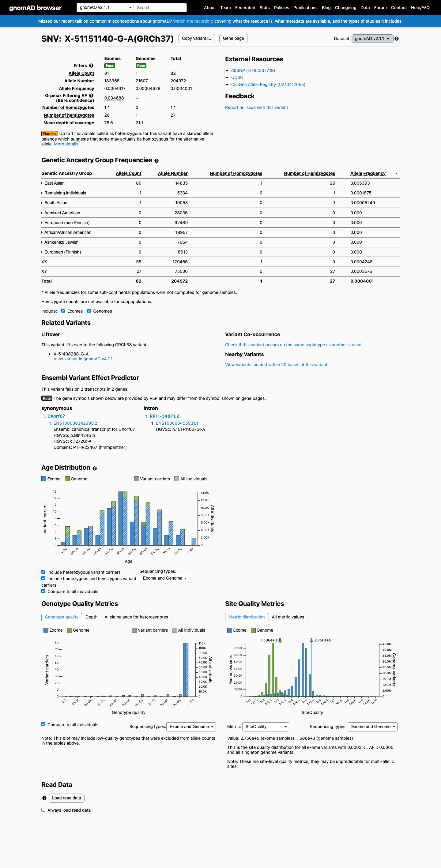The image size is (441, 868).
Task: Open Site Quality sequencing types dropdown
Action: pyautogui.click(x=373, y=727)
